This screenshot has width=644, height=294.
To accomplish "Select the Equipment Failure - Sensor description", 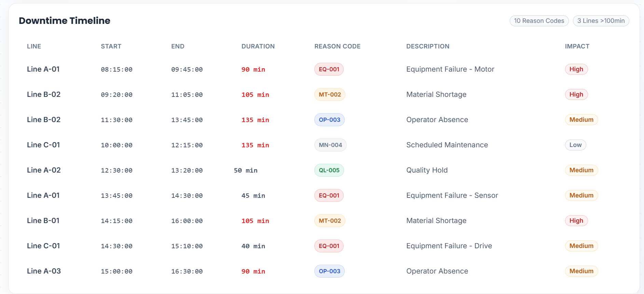I will pos(452,195).
